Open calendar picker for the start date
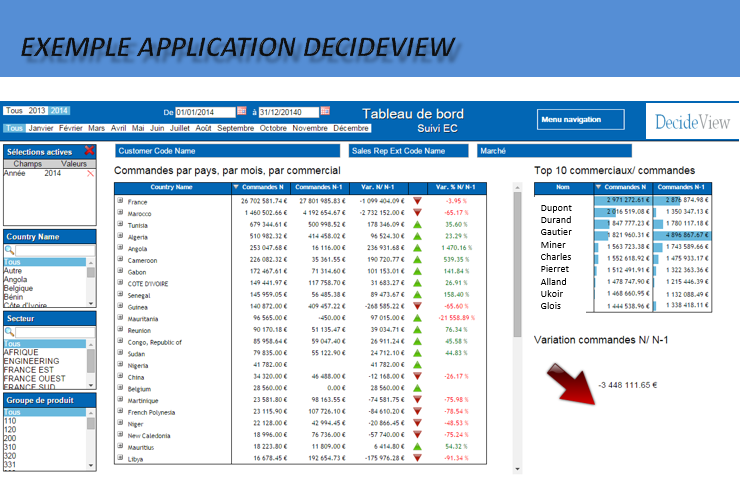The image size is (740, 477). 241,111
